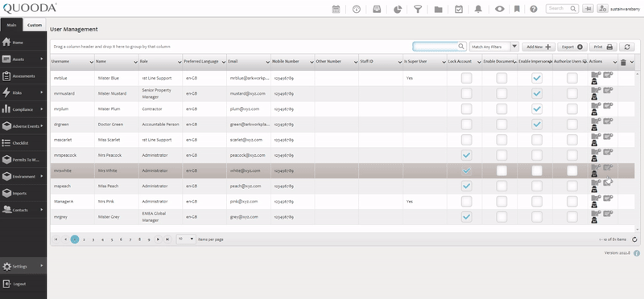Open the inbox tray icon
Image resolution: width=644 pixels, height=299 pixels.
point(377,9)
